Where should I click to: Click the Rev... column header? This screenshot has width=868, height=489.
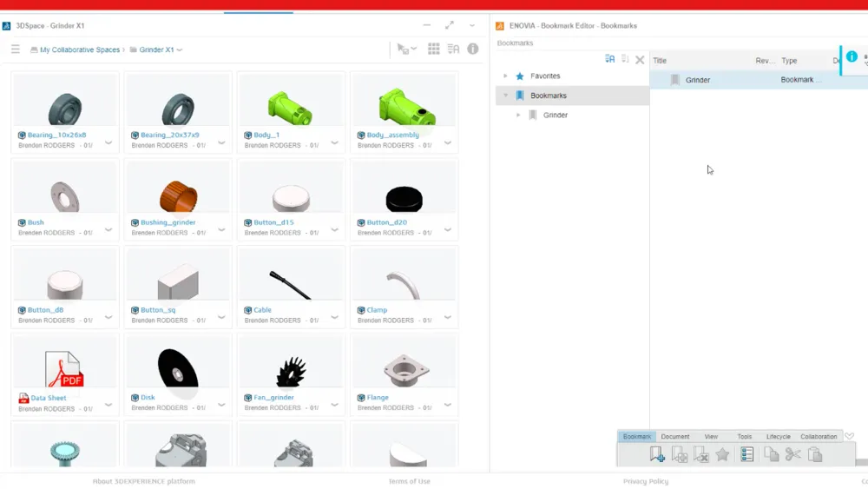[x=765, y=61]
